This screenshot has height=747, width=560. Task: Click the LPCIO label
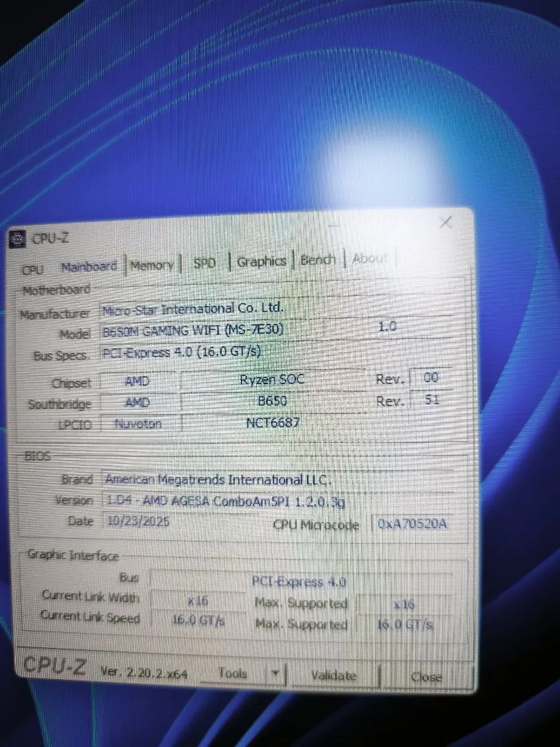[x=75, y=425]
